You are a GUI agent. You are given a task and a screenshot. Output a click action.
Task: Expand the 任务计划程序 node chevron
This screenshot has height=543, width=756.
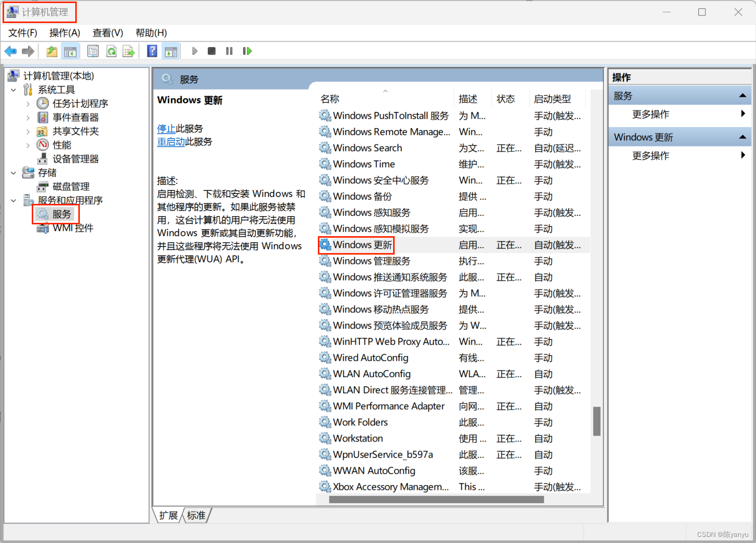pos(28,103)
